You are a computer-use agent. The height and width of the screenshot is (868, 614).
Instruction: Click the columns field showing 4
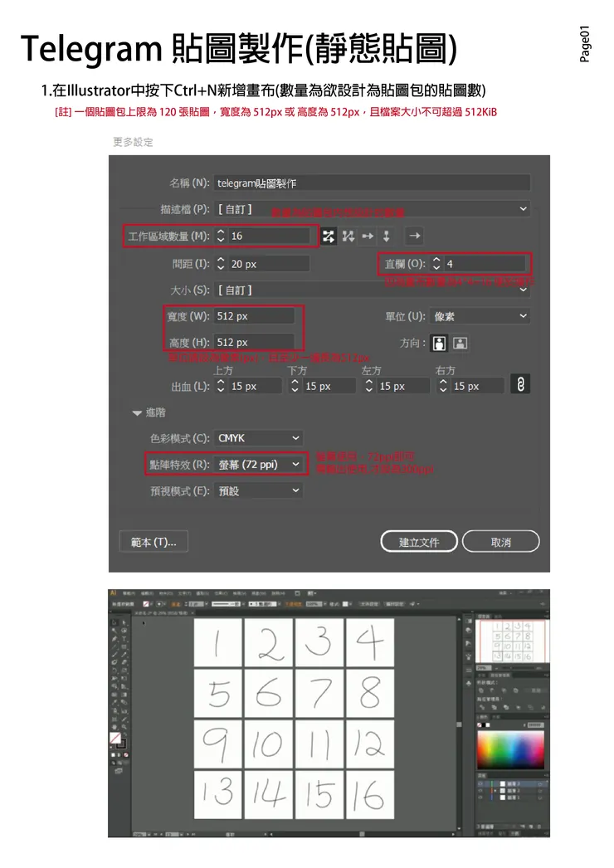[x=485, y=264]
